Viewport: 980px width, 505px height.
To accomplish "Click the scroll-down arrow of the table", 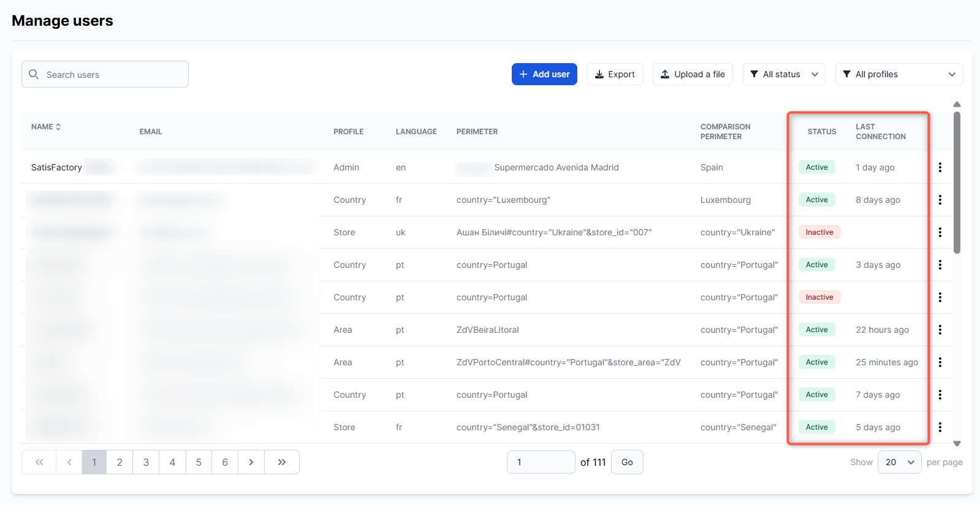I will tap(957, 443).
